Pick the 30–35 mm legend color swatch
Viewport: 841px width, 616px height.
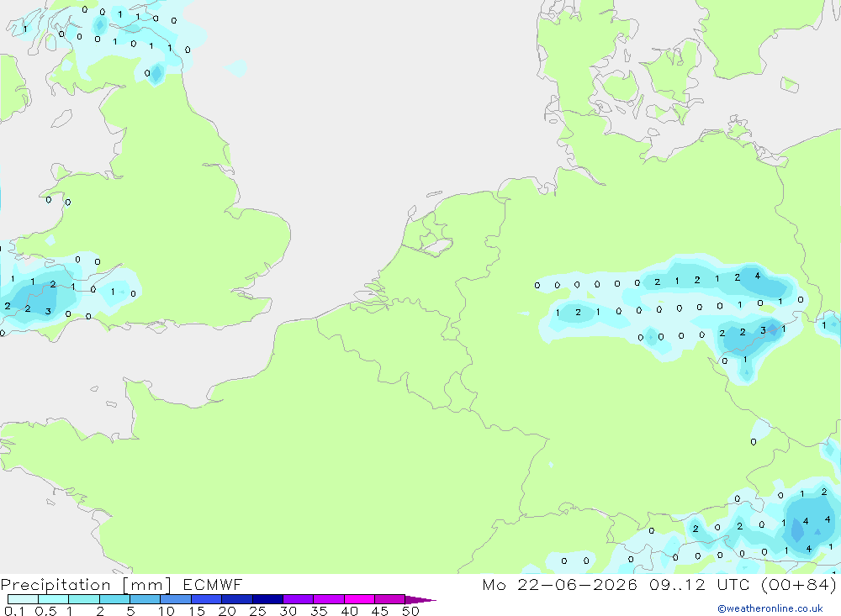pyautogui.click(x=299, y=599)
